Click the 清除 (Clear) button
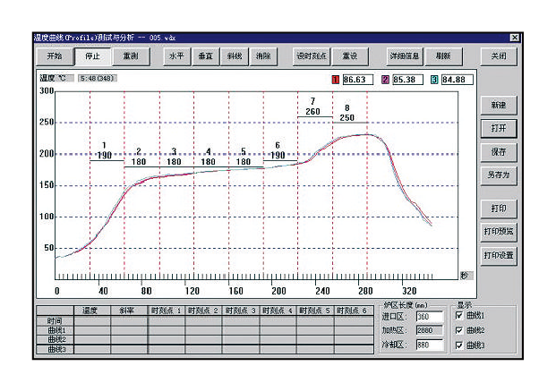 pyautogui.click(x=262, y=55)
